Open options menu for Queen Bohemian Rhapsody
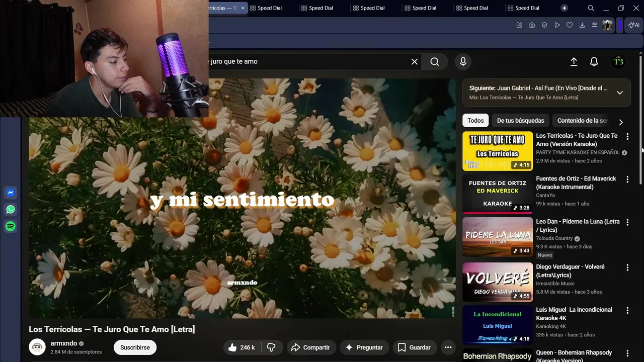 tap(627, 353)
